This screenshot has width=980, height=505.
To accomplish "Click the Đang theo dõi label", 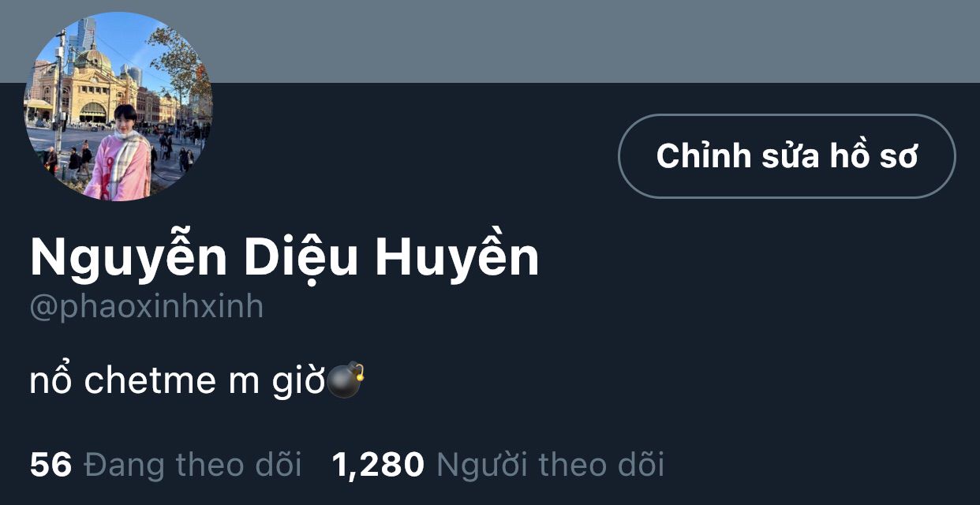I will point(193,464).
